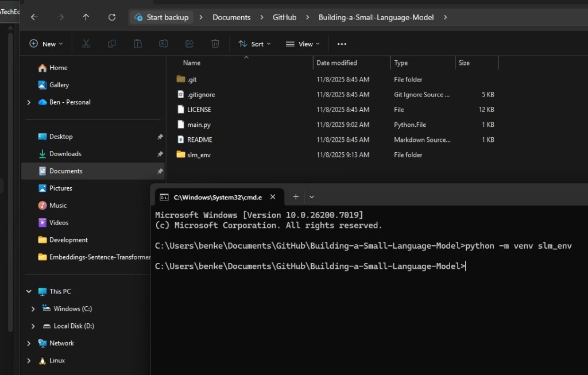The width and height of the screenshot is (588, 375).
Task: Click the Up arrow navigation icon
Action: (x=86, y=17)
